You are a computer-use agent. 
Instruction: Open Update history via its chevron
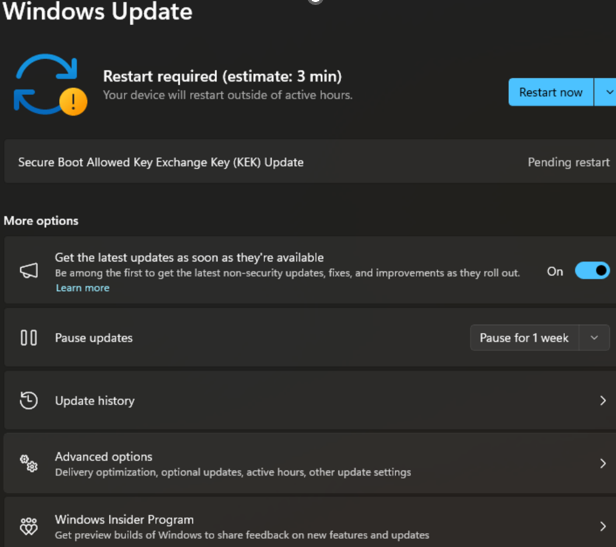point(603,400)
